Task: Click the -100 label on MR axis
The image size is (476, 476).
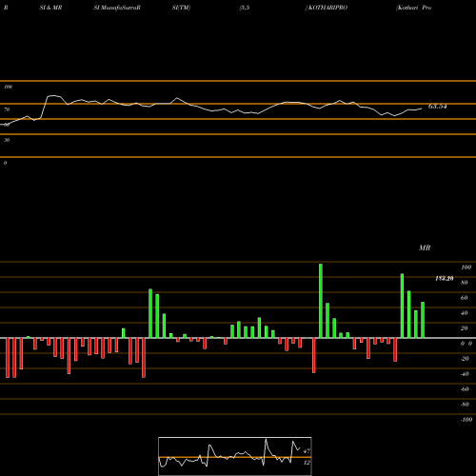Action: coord(466,420)
